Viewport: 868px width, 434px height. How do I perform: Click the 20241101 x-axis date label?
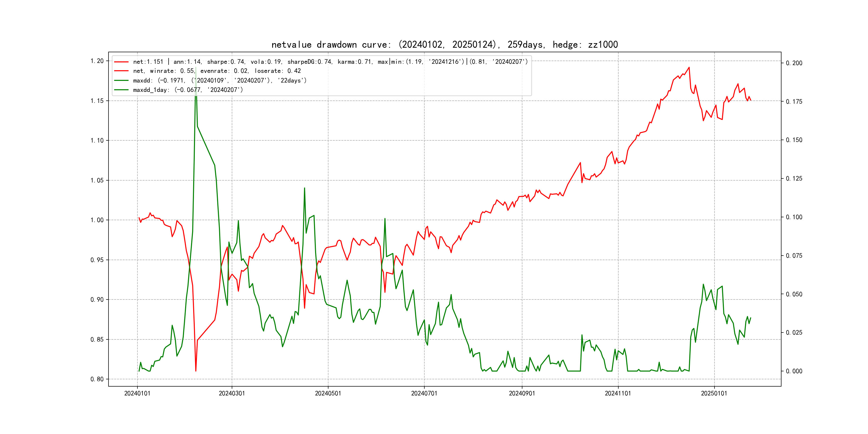point(618,393)
